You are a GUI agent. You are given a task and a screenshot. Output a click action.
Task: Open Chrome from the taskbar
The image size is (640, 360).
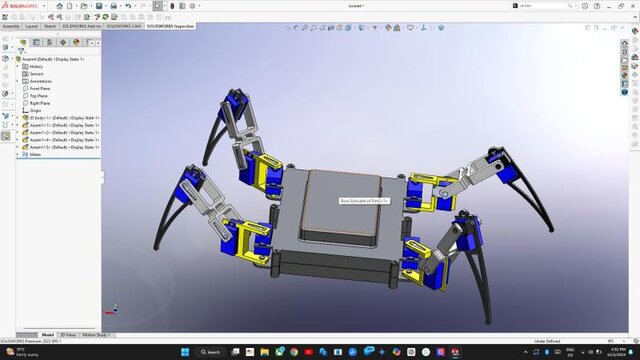(294, 352)
